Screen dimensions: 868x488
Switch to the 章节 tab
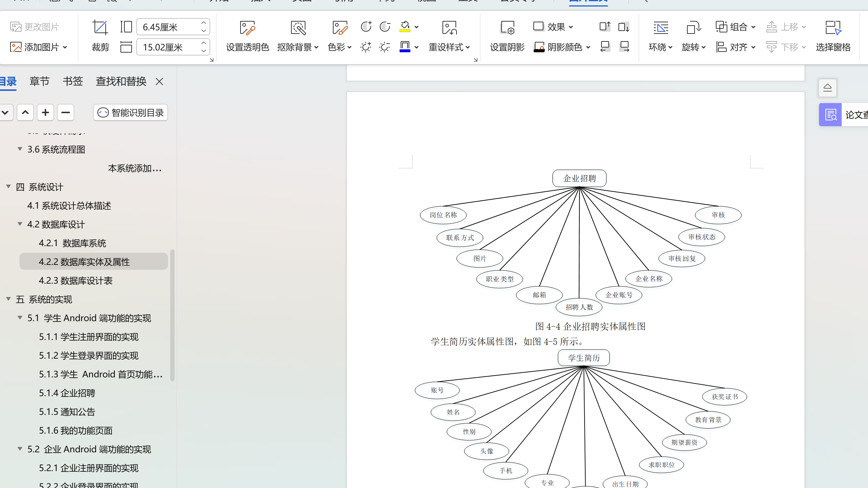pos(39,81)
